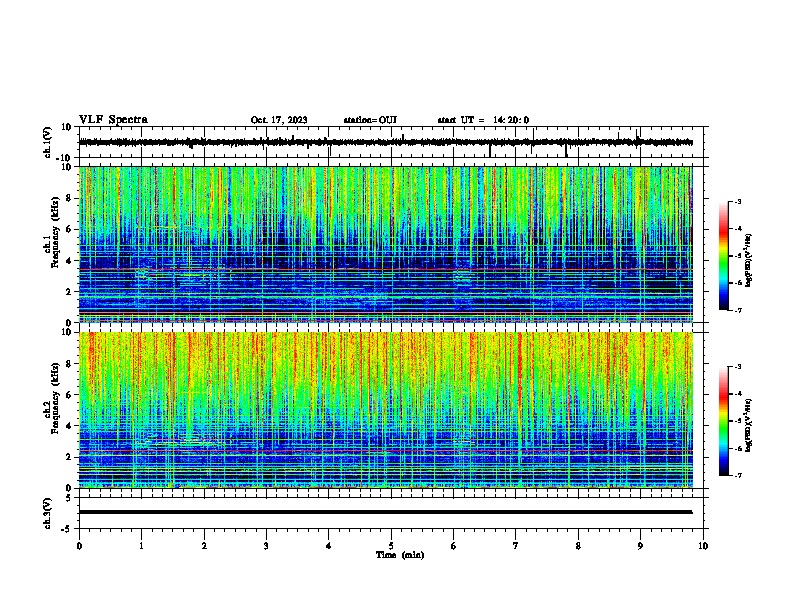
Task: Click the ch.1 "Frequency (kHz)" axis label
Action: [x=55, y=233]
